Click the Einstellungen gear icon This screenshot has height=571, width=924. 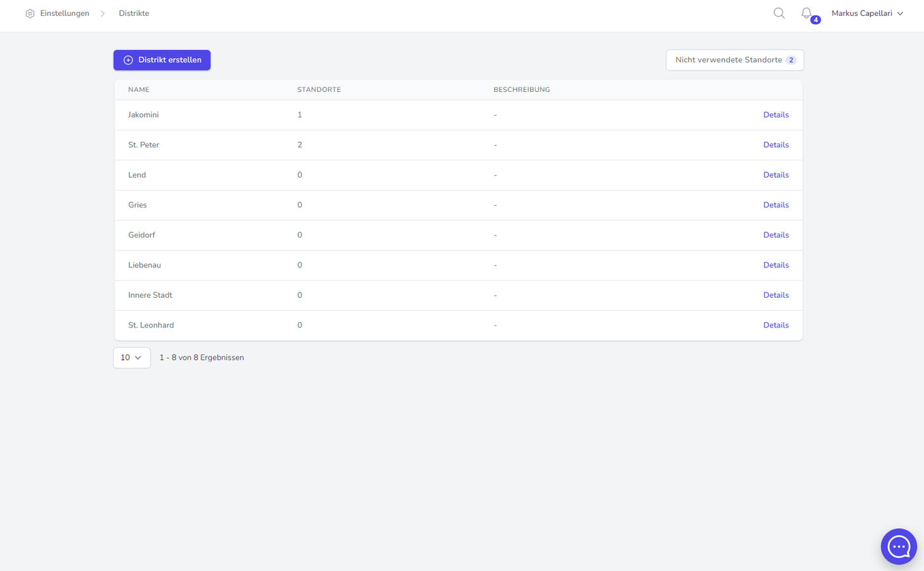pos(30,13)
